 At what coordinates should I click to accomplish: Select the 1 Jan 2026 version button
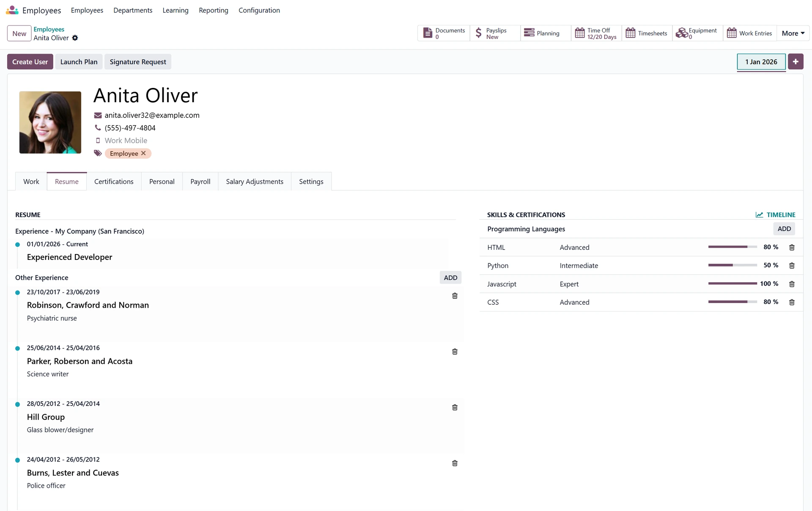(761, 62)
